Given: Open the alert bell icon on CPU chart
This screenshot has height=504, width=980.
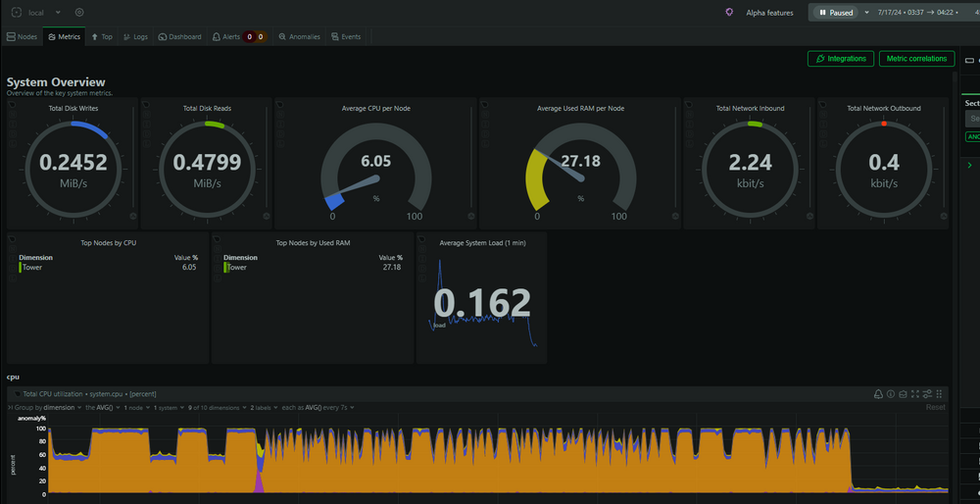Looking at the screenshot, I should pos(878,394).
